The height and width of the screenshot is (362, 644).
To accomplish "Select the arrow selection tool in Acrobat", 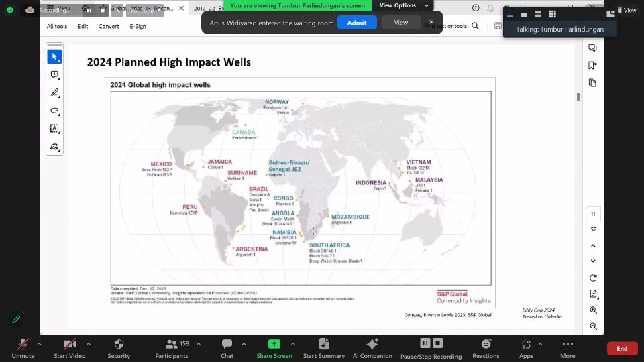I will pos(54,57).
